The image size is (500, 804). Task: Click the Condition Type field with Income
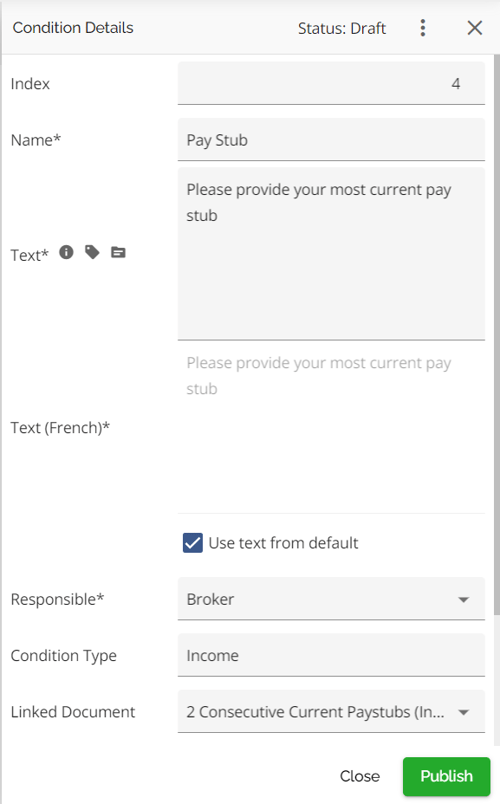[331, 655]
